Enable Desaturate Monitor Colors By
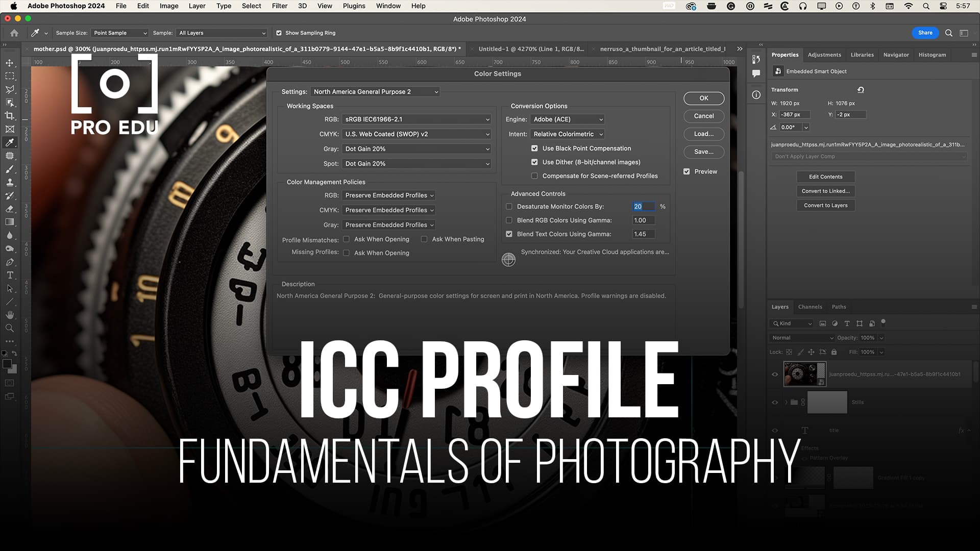980x551 pixels. [x=509, y=206]
